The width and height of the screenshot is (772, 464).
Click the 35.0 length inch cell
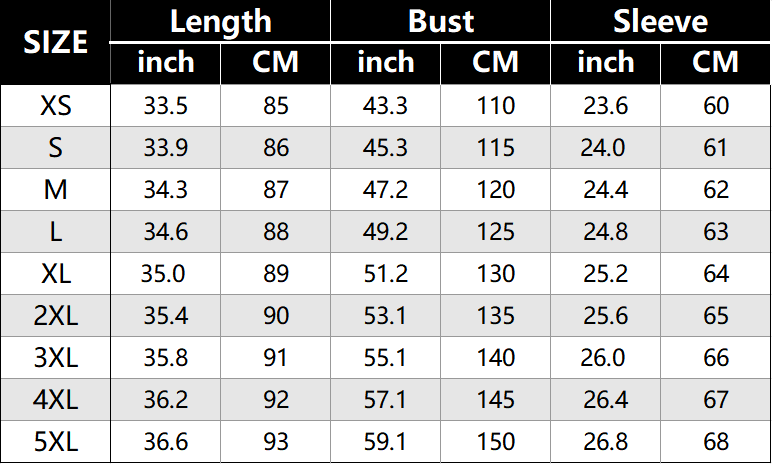(x=166, y=274)
